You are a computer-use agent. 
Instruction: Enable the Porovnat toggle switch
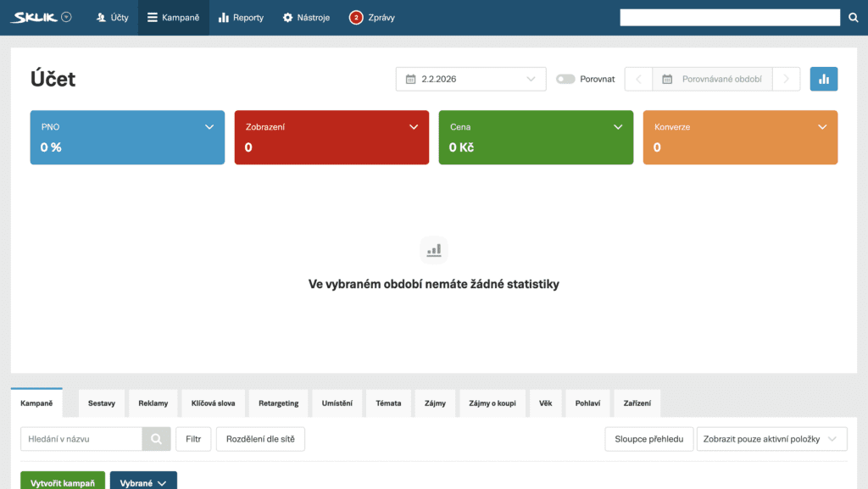tap(565, 79)
